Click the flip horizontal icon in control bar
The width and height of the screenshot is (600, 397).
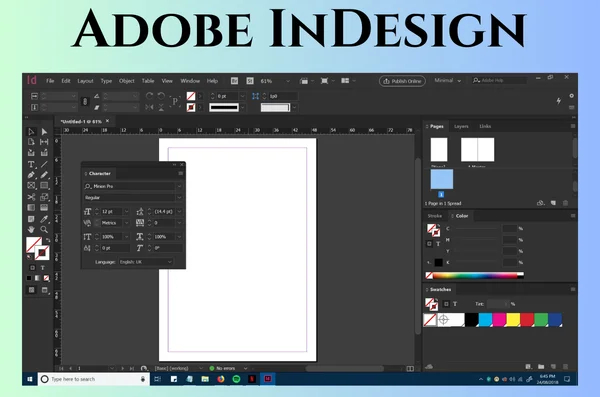pos(149,108)
